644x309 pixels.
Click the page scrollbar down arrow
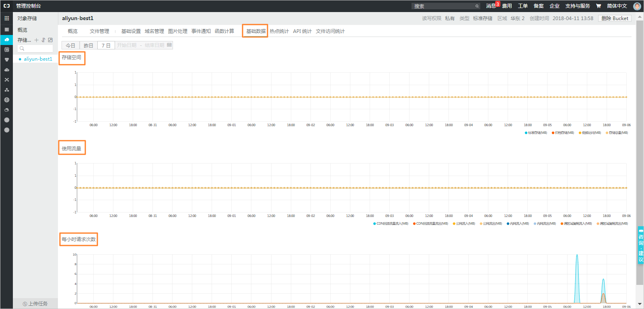tap(640, 304)
